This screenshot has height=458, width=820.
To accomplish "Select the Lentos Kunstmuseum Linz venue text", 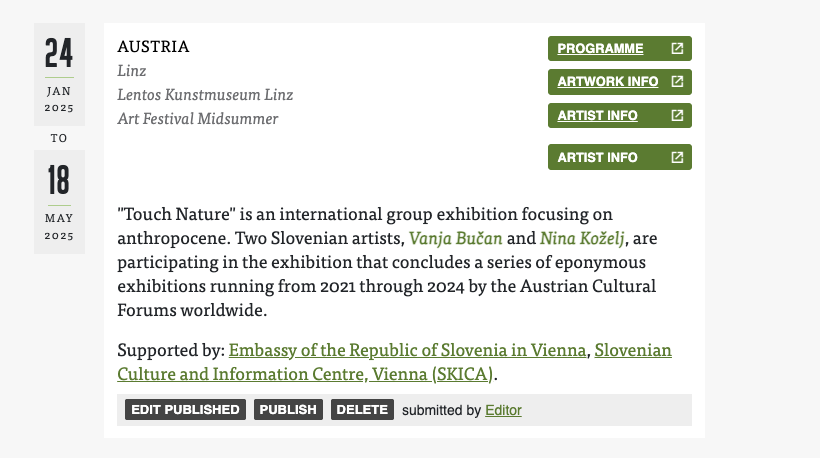I will coord(205,95).
